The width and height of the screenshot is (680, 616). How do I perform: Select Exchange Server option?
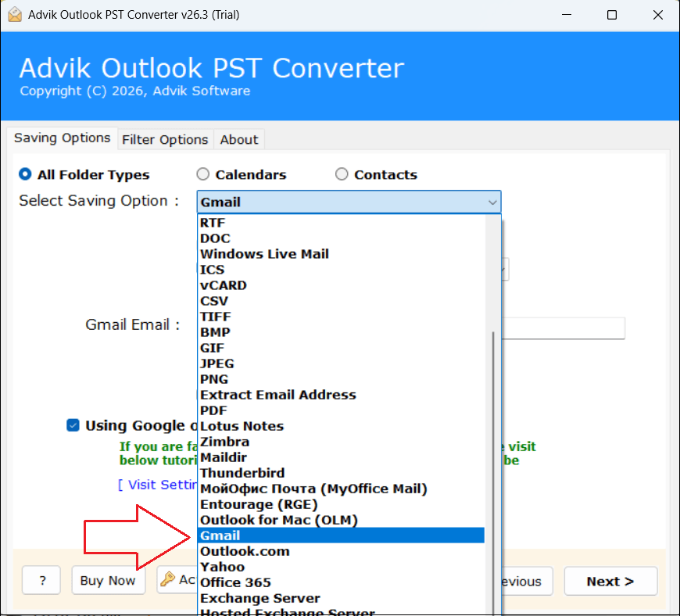(x=341, y=598)
